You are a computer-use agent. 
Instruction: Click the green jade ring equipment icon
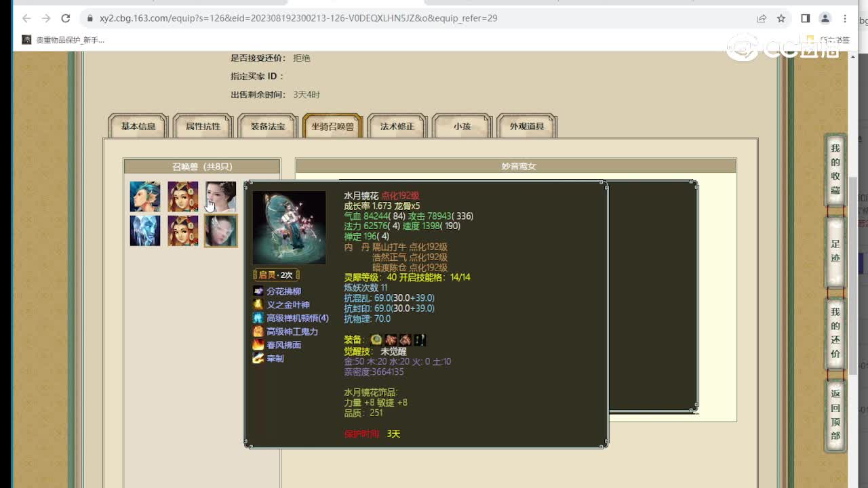pos(376,340)
